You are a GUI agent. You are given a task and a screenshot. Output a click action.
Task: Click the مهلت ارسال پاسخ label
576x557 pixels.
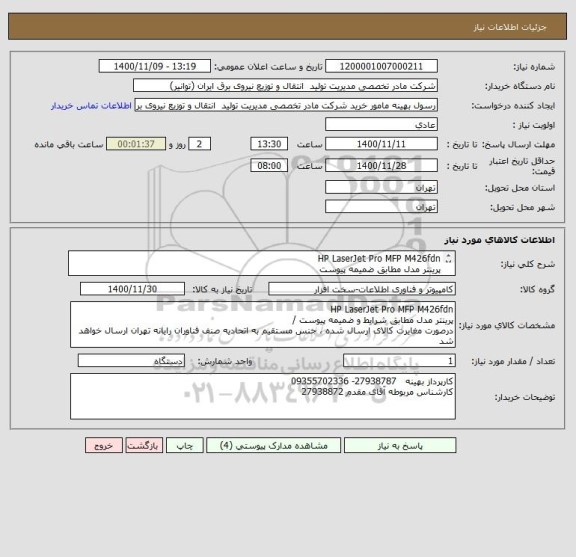(518, 145)
